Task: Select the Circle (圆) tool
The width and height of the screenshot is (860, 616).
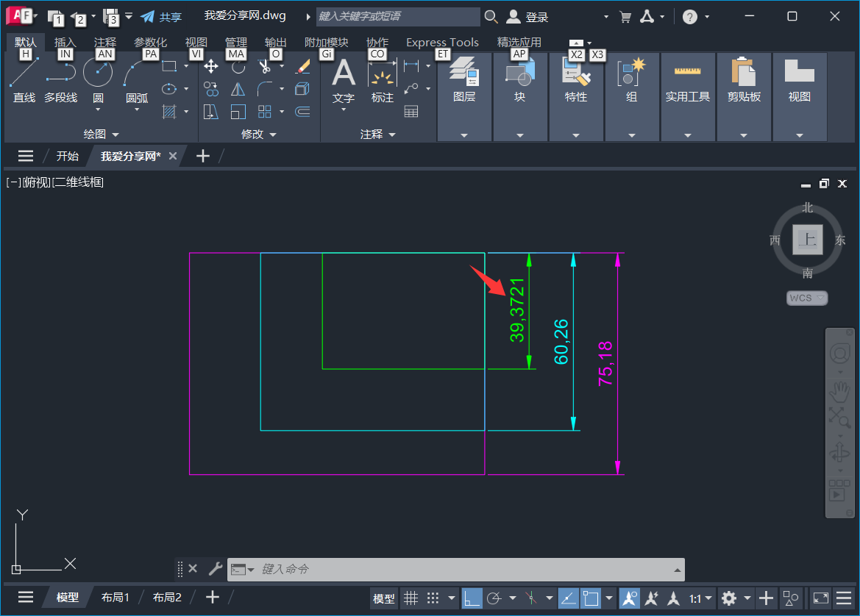Action: (98, 74)
